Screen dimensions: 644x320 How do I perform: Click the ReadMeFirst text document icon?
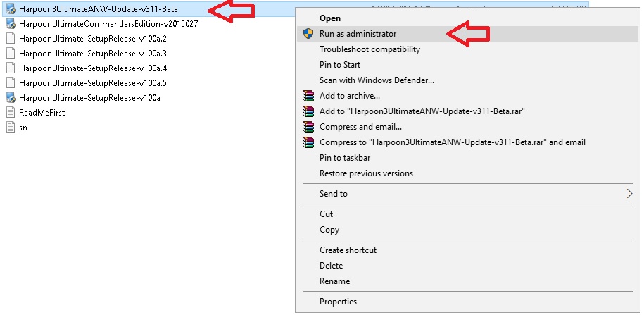point(11,112)
